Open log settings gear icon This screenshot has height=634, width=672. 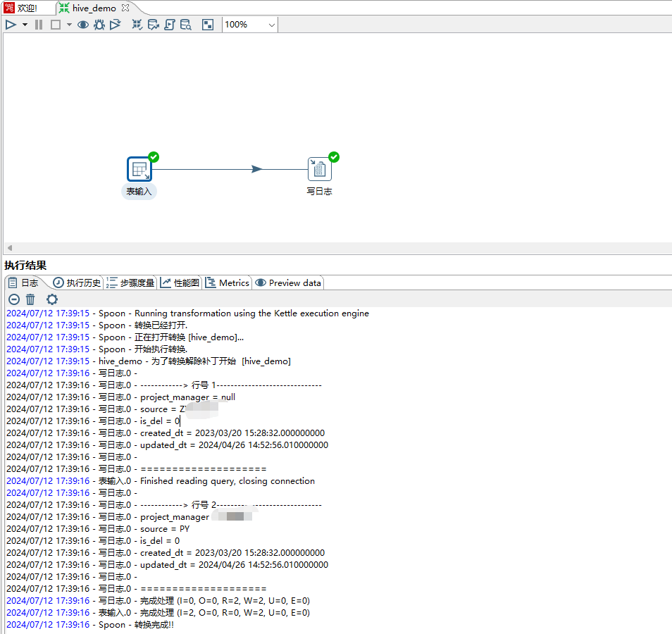point(51,299)
